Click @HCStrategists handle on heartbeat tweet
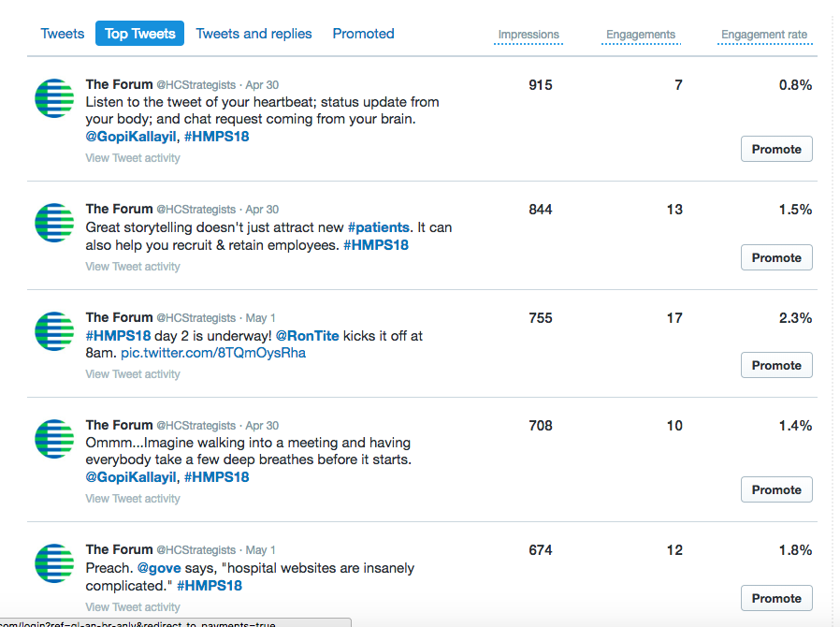This screenshot has width=840, height=627. 196,84
